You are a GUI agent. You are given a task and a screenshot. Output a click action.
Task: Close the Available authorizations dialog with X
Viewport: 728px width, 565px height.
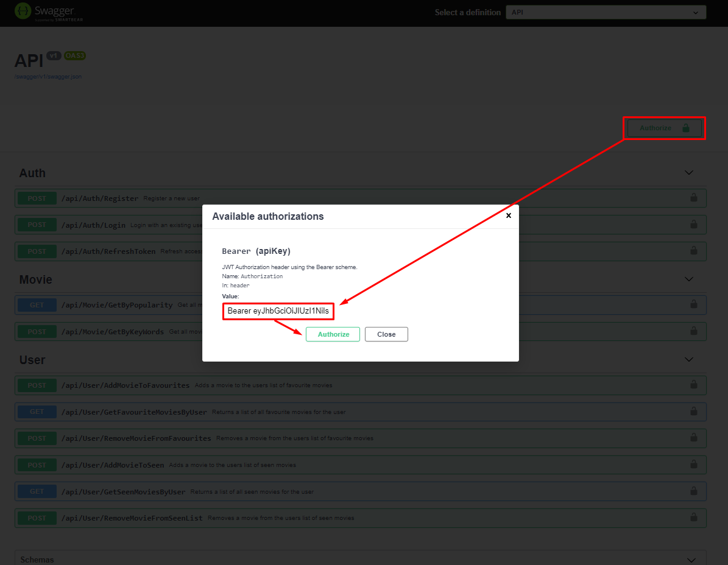pyautogui.click(x=509, y=216)
